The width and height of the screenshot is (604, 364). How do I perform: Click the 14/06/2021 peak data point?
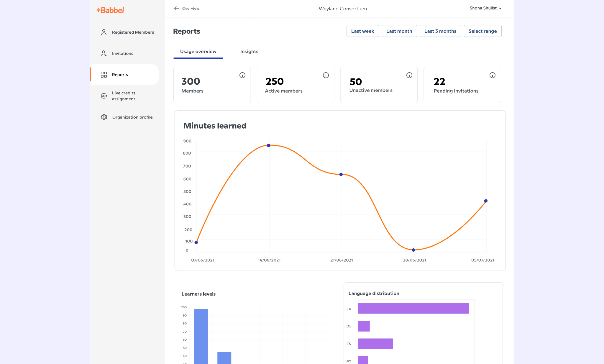click(x=268, y=145)
